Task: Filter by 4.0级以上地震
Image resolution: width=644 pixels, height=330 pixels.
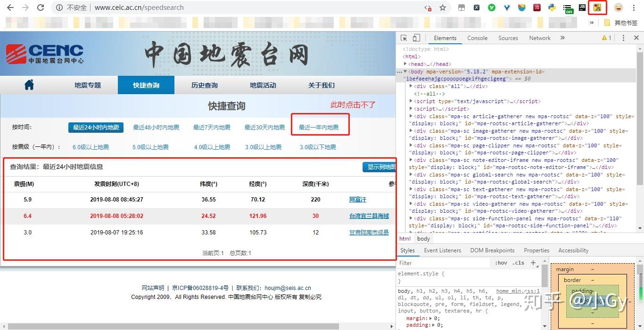Action: [212, 147]
